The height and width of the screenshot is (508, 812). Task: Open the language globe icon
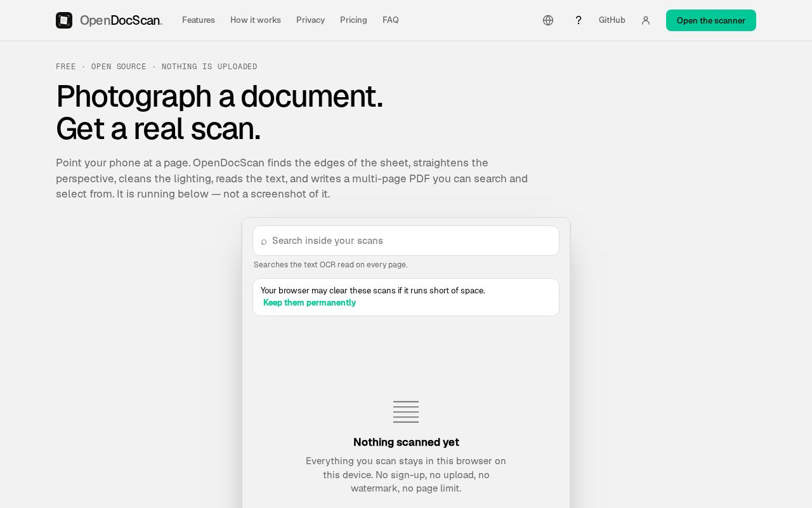coord(548,20)
